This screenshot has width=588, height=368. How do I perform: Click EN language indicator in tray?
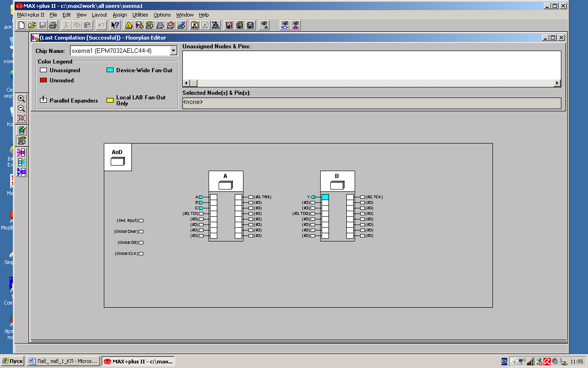(504, 362)
